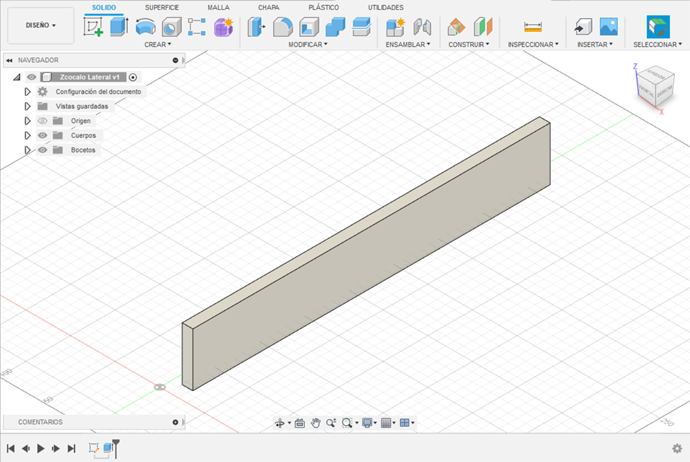690x462 pixels.
Task: Hide the Bocetos folder via eye icon
Action: pyautogui.click(x=42, y=150)
